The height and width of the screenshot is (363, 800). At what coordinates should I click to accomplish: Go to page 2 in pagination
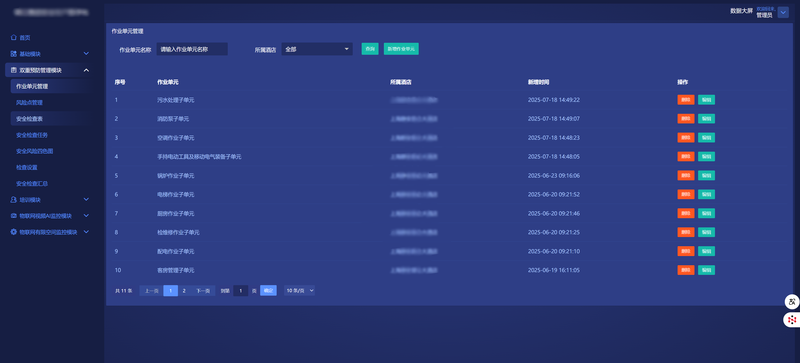184,291
